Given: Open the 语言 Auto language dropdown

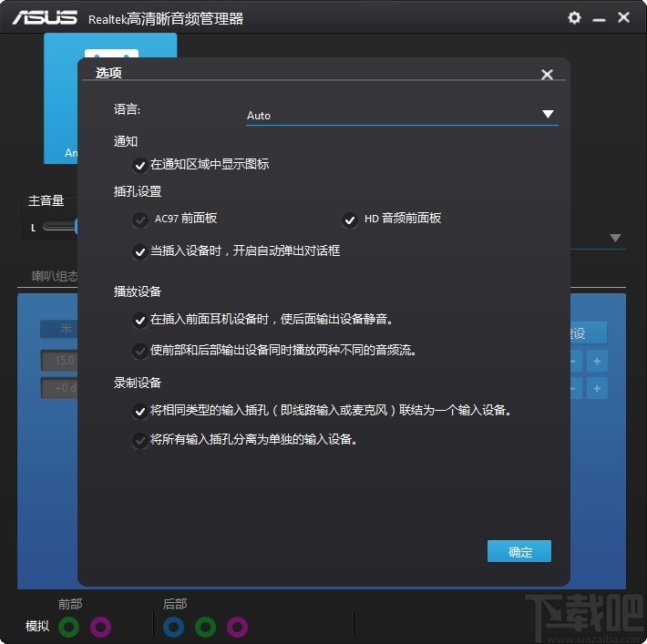Looking at the screenshot, I should 402,115.
